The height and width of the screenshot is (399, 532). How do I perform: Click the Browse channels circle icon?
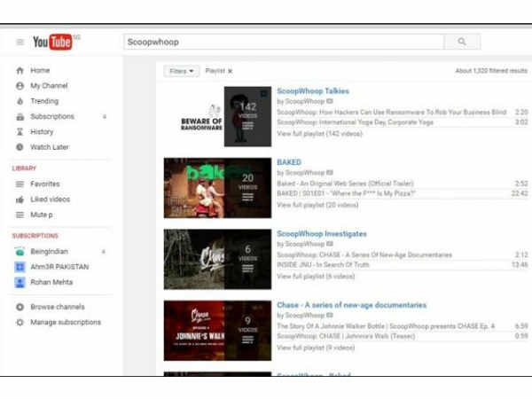coord(20,307)
